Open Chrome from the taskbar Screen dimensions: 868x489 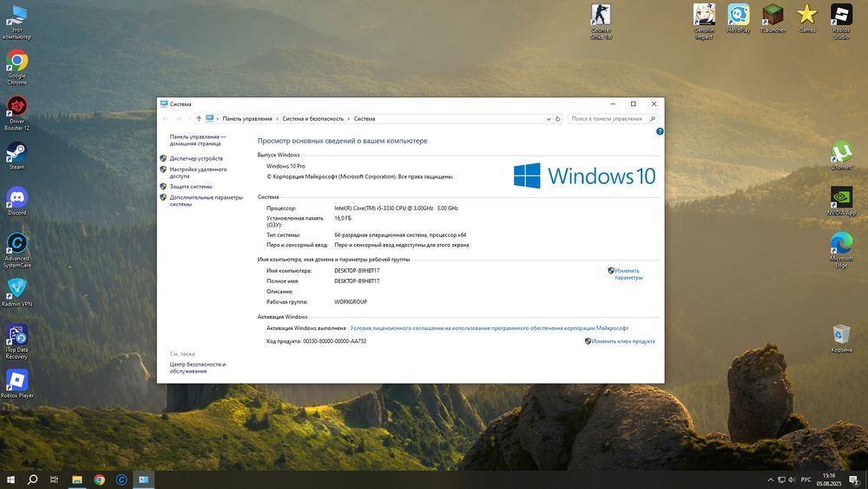(x=99, y=479)
